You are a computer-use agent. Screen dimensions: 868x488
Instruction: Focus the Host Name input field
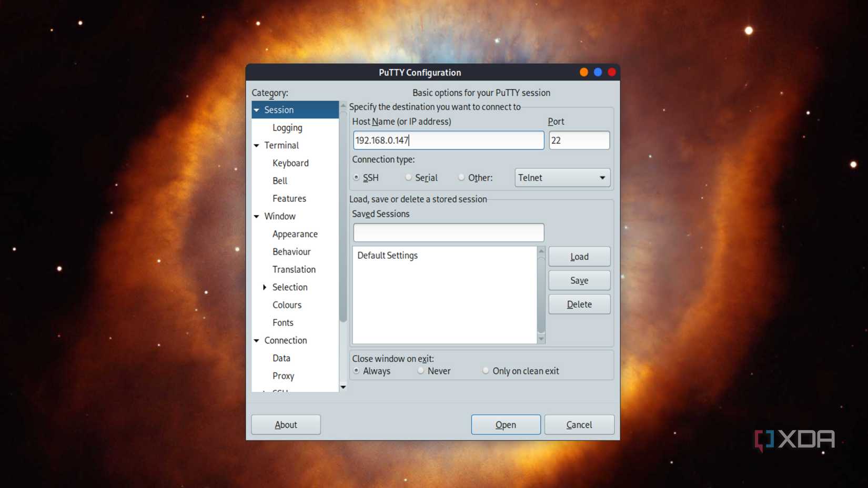pyautogui.click(x=449, y=140)
